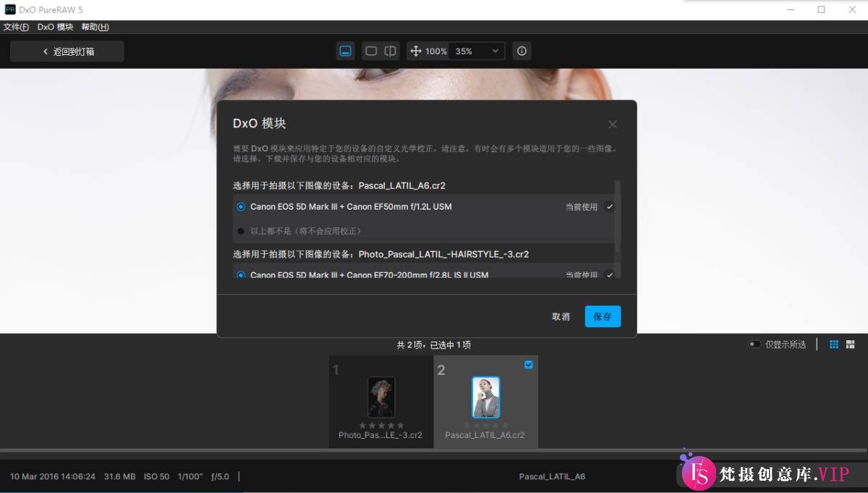Click 1/100" shutter speed value
The height and width of the screenshot is (493, 868).
tap(190, 476)
